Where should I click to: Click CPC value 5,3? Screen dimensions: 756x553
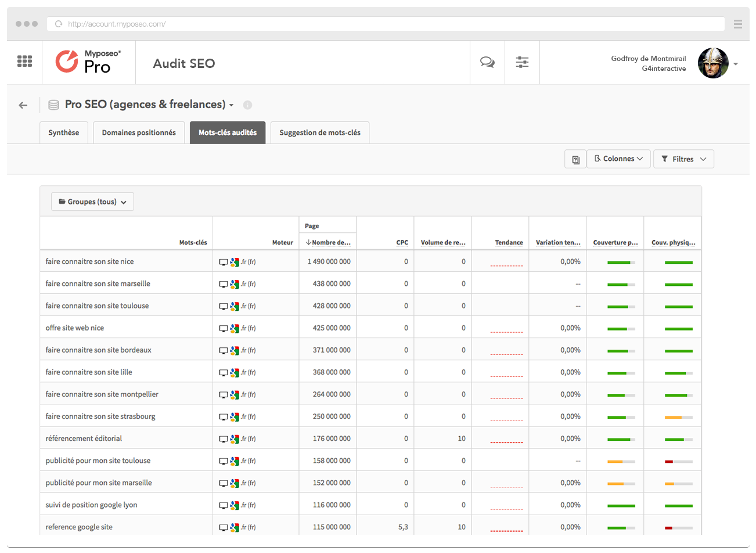click(x=403, y=526)
